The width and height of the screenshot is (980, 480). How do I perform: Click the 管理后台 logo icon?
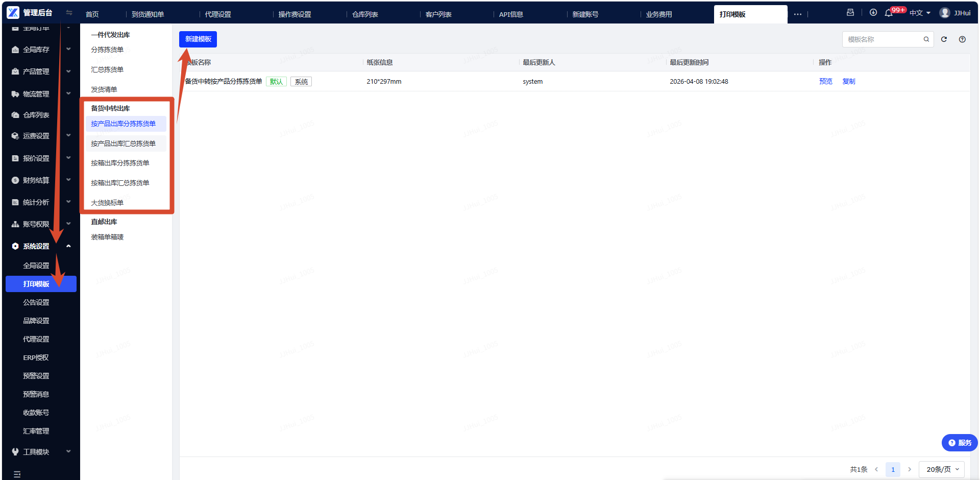13,13
